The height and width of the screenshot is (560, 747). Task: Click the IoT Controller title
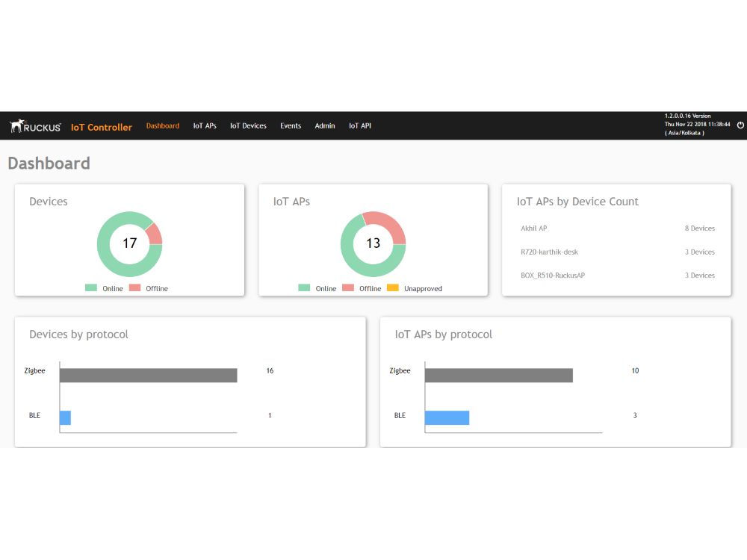coord(102,127)
